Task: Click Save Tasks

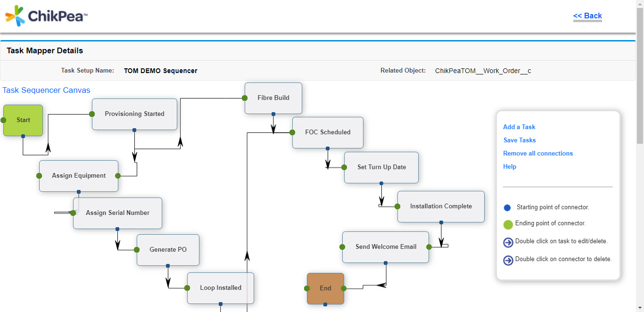Action: coord(519,140)
